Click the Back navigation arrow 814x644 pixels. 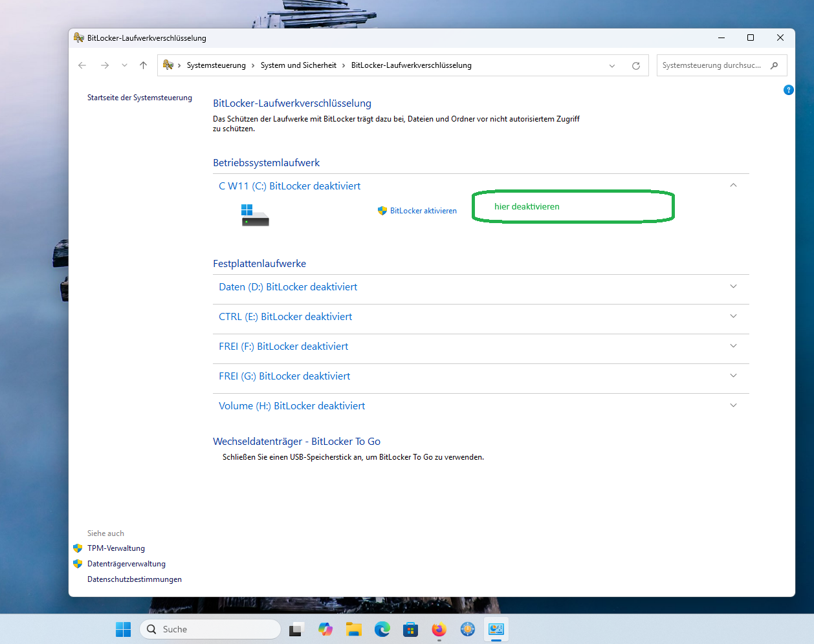tap(82, 65)
